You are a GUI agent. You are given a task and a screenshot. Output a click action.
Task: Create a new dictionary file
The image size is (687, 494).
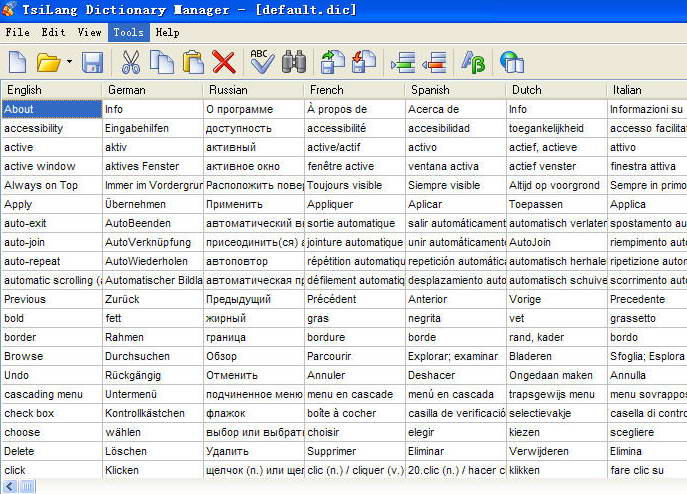pyautogui.click(x=18, y=62)
